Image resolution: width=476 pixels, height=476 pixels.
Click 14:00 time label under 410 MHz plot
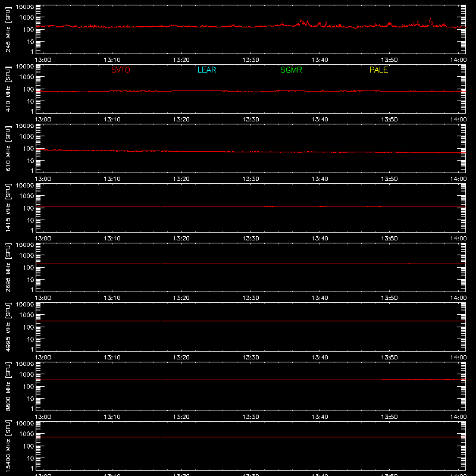pos(458,120)
